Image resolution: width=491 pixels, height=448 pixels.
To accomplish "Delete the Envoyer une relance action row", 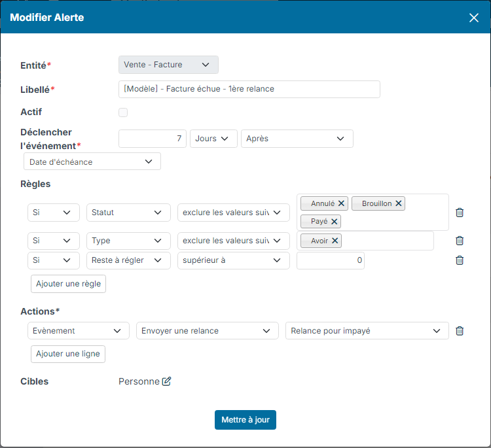I will click(460, 331).
